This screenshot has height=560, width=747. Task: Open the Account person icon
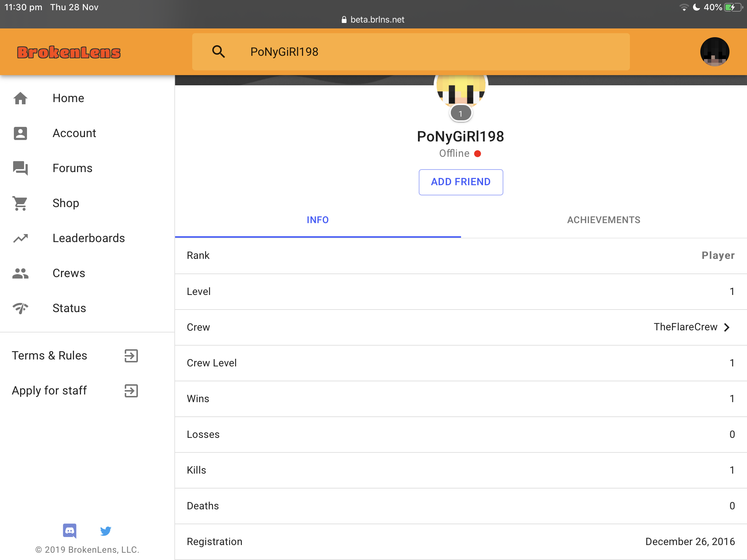point(20,133)
